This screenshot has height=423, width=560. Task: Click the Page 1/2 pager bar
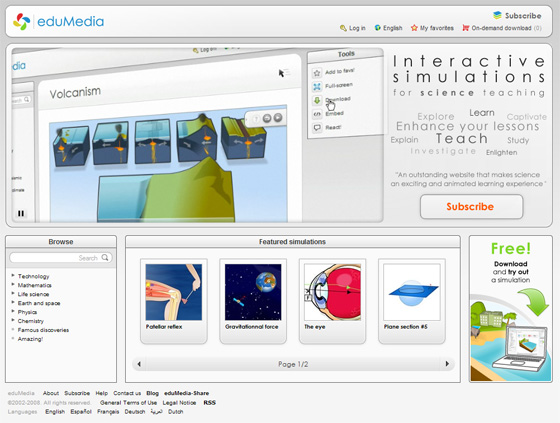(x=293, y=364)
